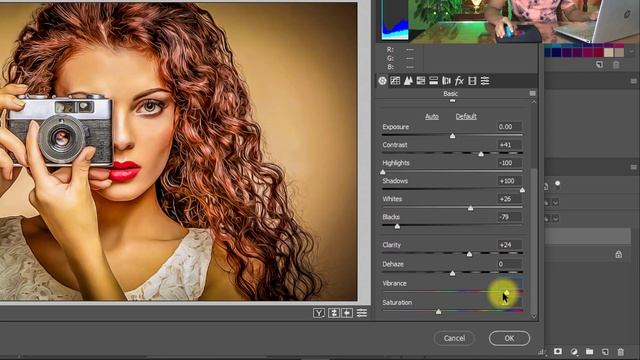Viewport: 640px width, 360px height.
Task: Pick the navy blue swatch in Swatches panel
Action: point(556,53)
